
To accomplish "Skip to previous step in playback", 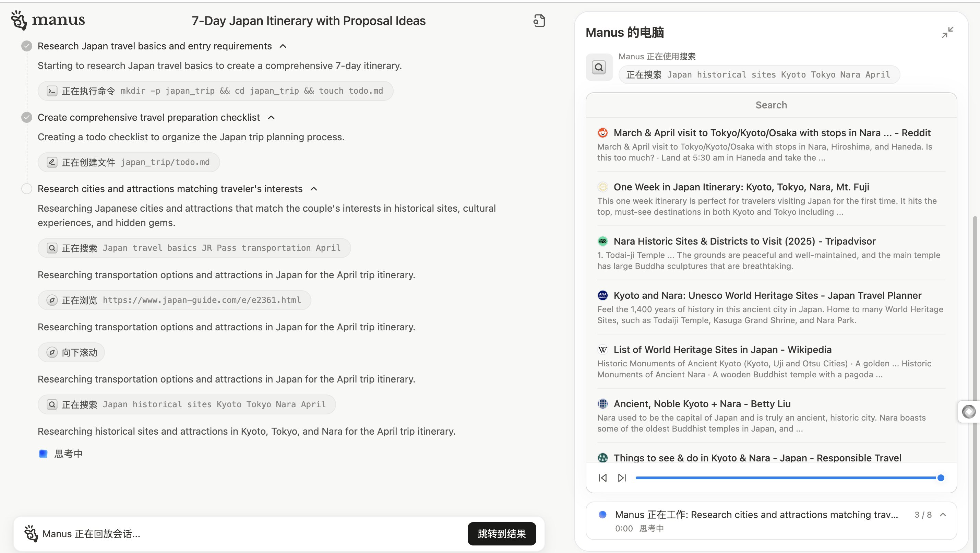I will point(602,478).
